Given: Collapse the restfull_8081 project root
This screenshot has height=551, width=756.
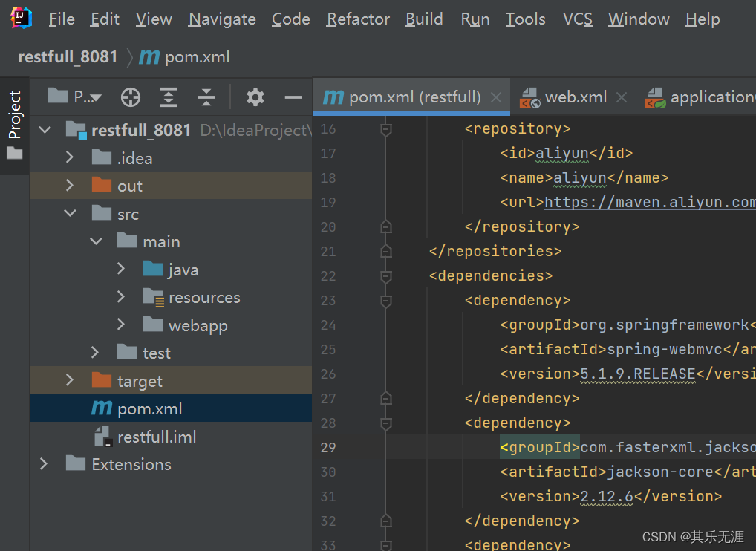Looking at the screenshot, I should (x=45, y=130).
